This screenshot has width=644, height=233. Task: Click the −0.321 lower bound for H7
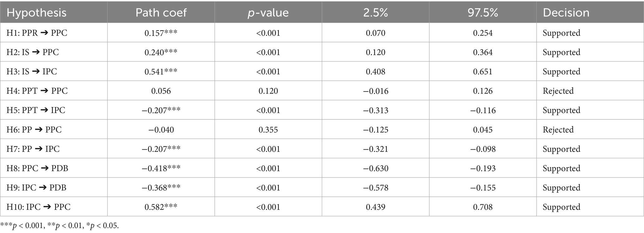click(x=375, y=149)
